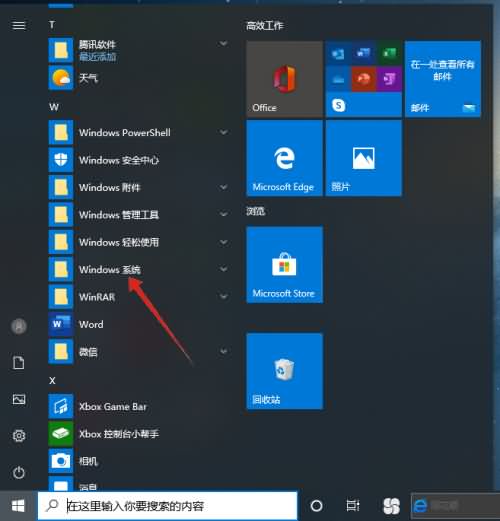Click the letter X group header
Viewport: 500px width, 521px height.
[x=52, y=381]
